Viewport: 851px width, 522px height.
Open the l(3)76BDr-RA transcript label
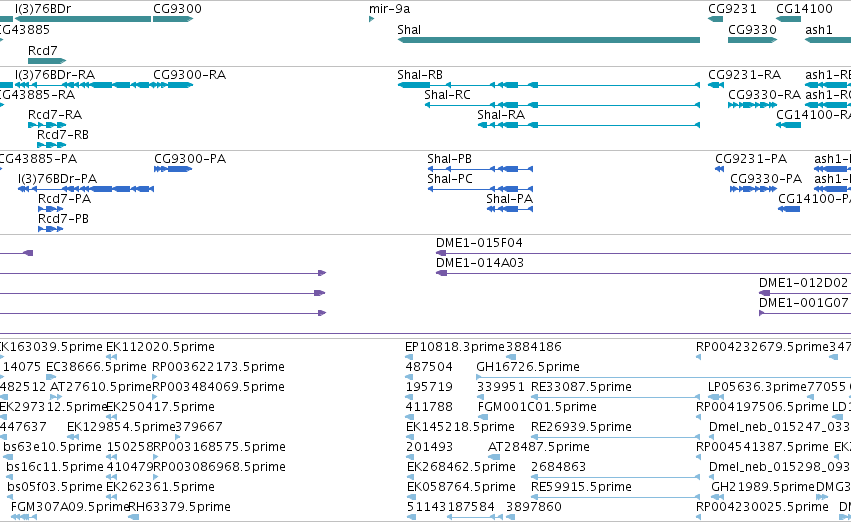[x=55, y=75]
